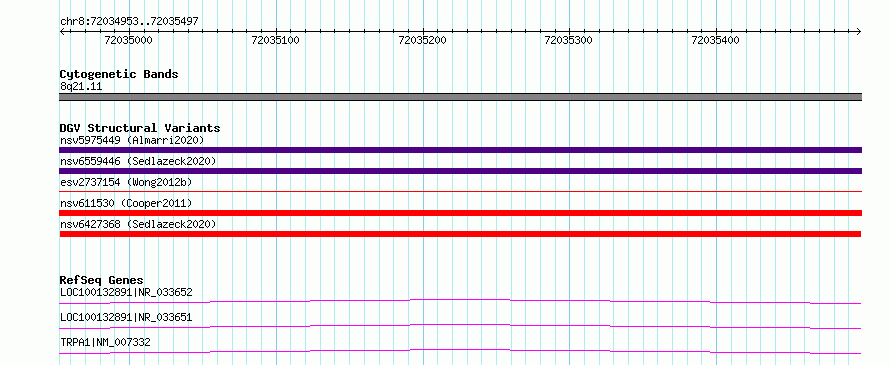The image size is (890, 365).
Task: Open the Cytogenetic Bands track heading
Action: pyautogui.click(x=119, y=74)
